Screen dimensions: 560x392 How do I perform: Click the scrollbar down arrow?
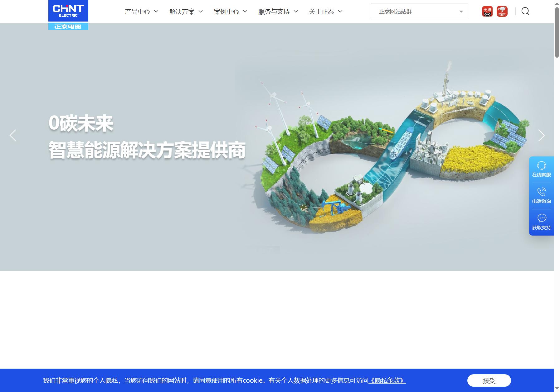point(557,389)
